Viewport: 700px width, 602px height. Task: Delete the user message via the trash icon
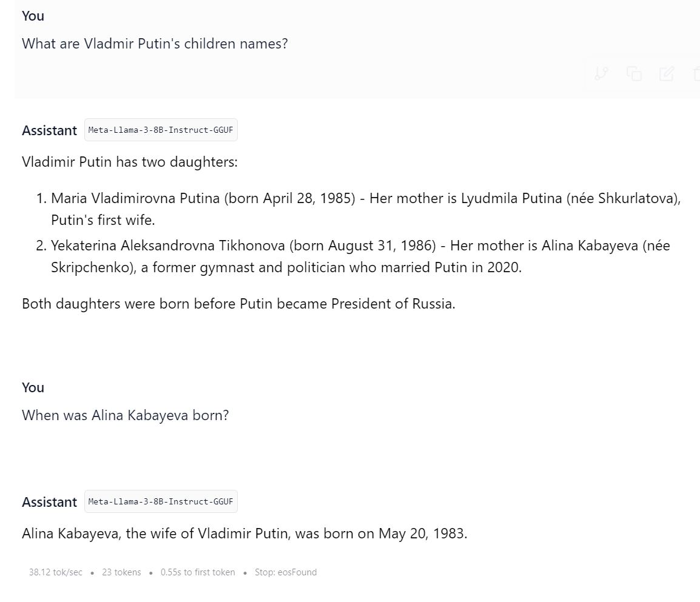click(695, 74)
